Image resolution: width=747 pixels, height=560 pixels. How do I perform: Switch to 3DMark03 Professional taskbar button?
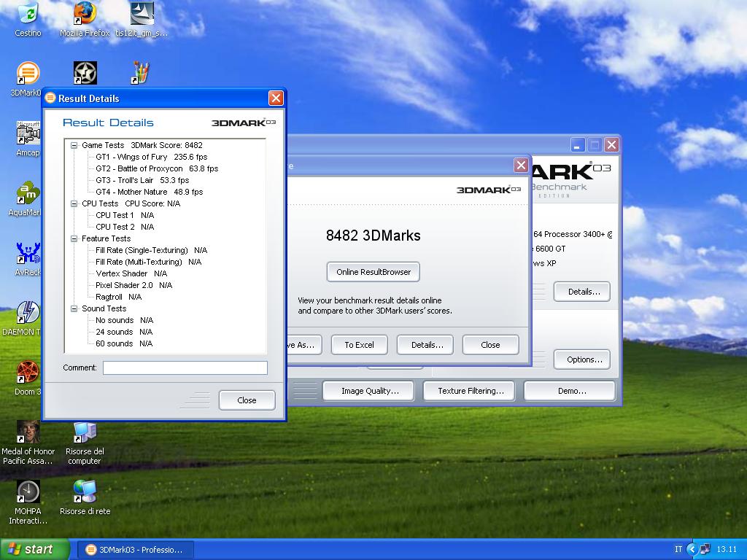pos(135,550)
